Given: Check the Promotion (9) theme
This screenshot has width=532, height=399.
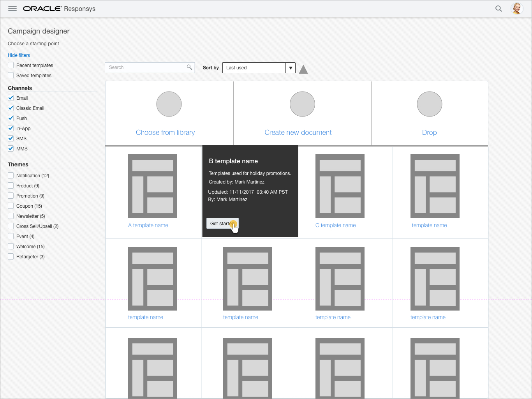Looking at the screenshot, I should click(x=11, y=196).
